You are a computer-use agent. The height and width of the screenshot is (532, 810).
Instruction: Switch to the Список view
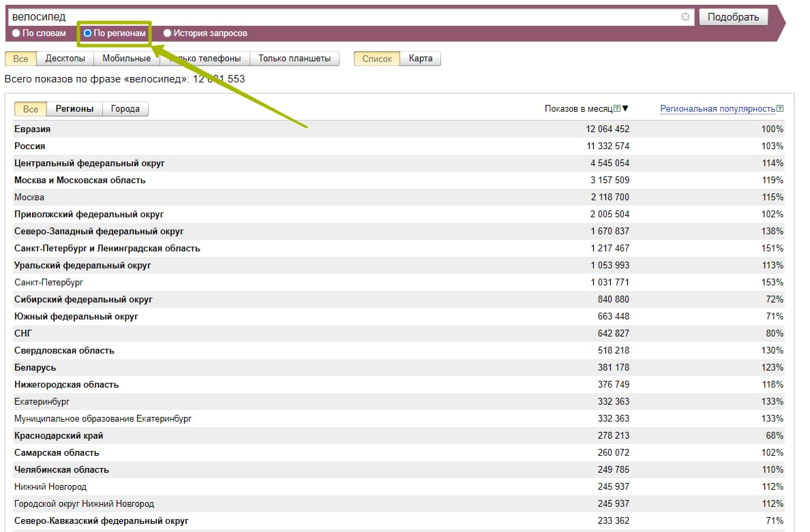[x=377, y=59]
